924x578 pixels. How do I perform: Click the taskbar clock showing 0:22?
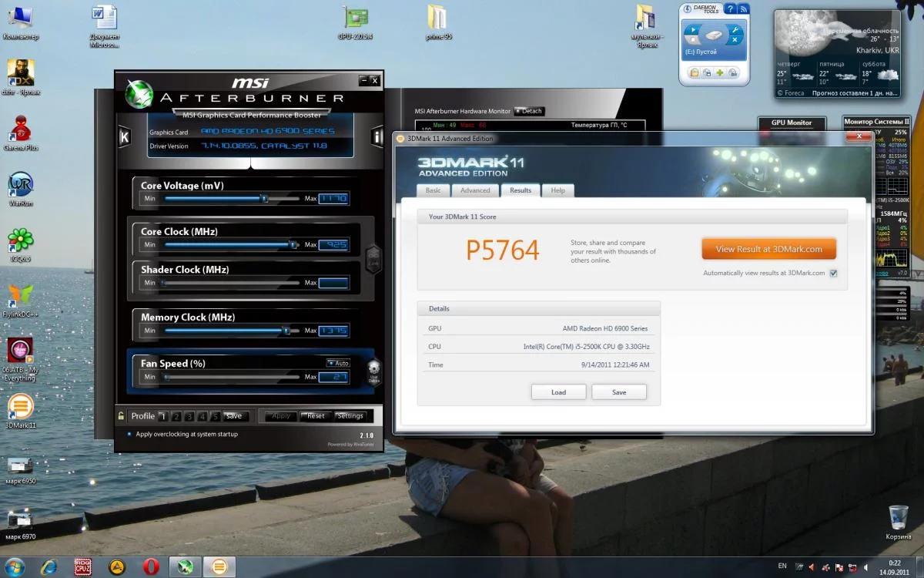coord(894,567)
